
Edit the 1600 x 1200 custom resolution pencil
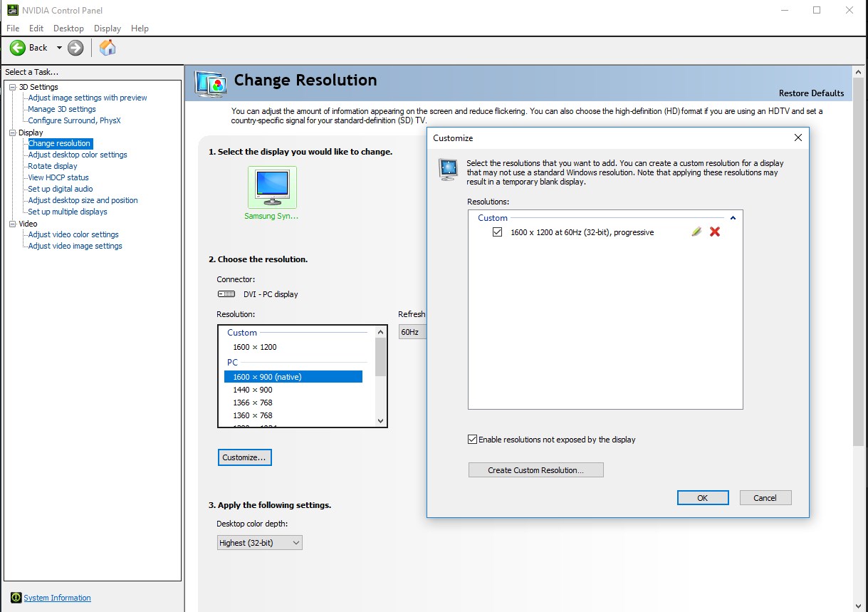tap(696, 232)
